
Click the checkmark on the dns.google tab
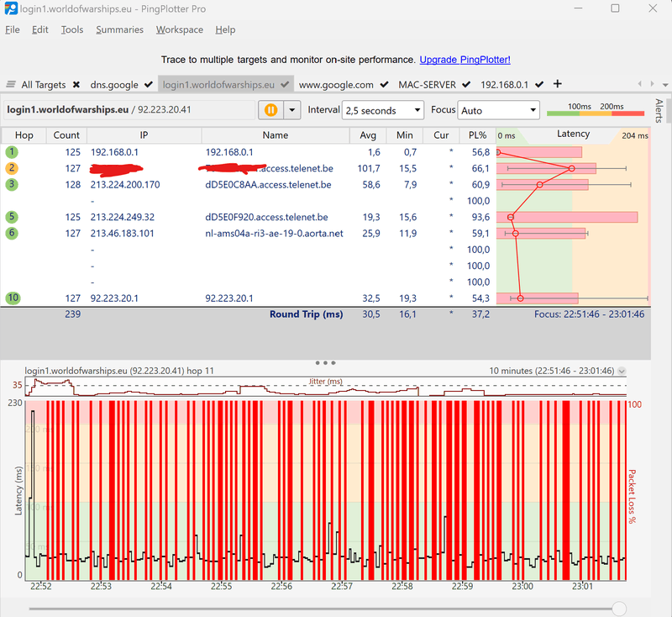(x=149, y=85)
